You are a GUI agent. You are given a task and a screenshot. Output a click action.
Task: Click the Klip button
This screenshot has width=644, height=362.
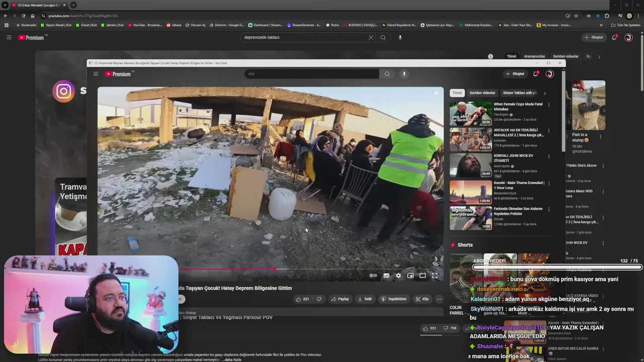point(422,299)
